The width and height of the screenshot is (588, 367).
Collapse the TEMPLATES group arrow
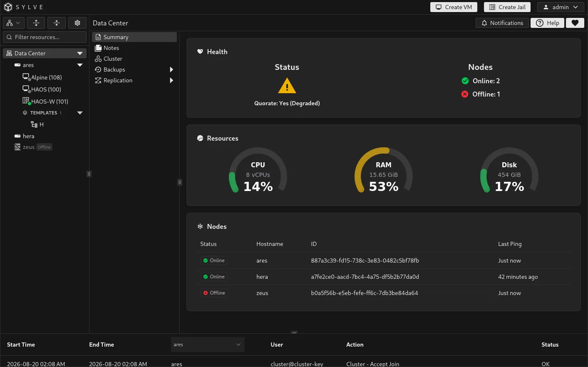[x=80, y=113]
